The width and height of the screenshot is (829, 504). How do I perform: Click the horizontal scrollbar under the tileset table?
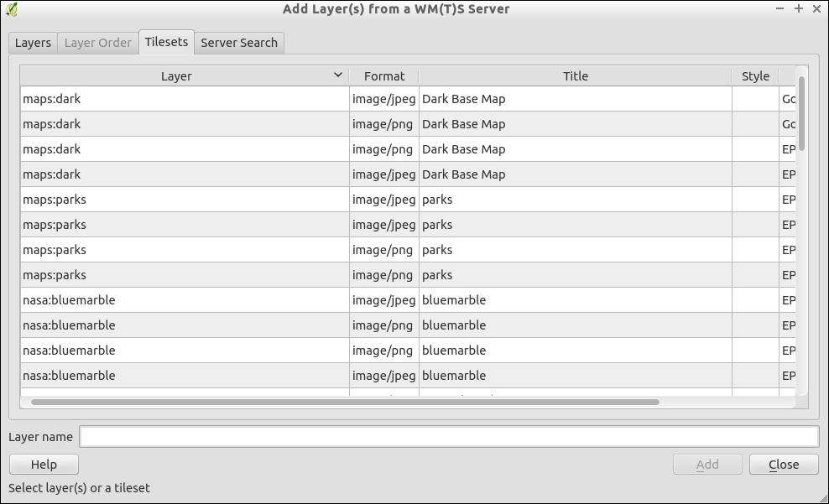(344, 403)
